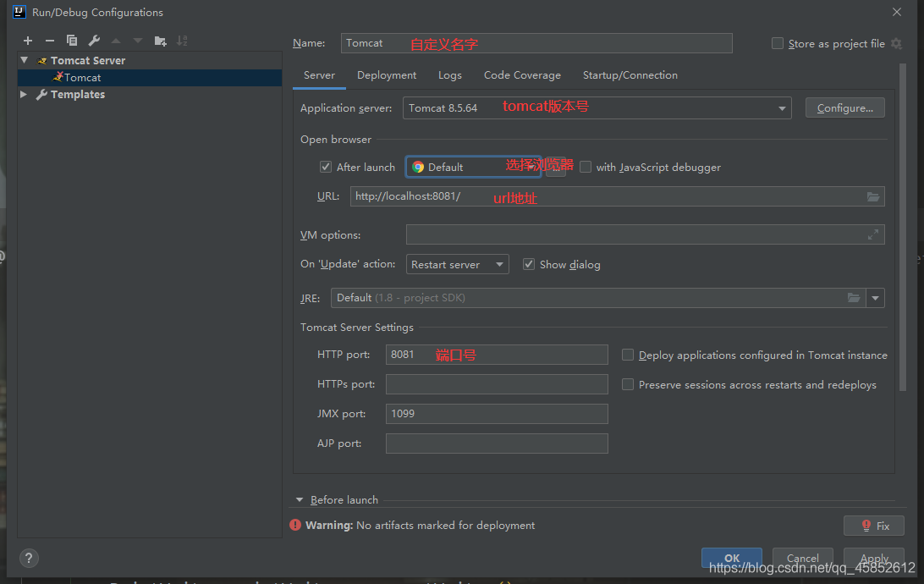Click the Cancel button
924x584 pixels.
[803, 558]
